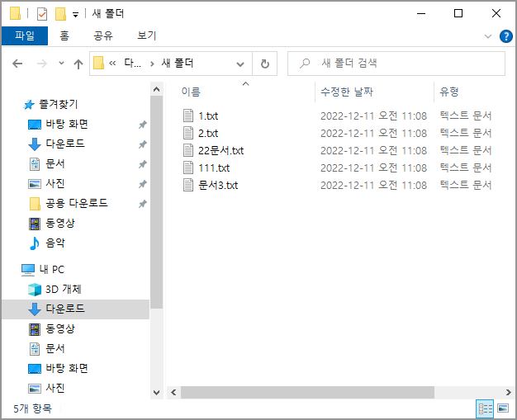Open the highlighted 다운로드 under 내 PC
Viewport: 517px width, 420px height.
tap(76, 309)
